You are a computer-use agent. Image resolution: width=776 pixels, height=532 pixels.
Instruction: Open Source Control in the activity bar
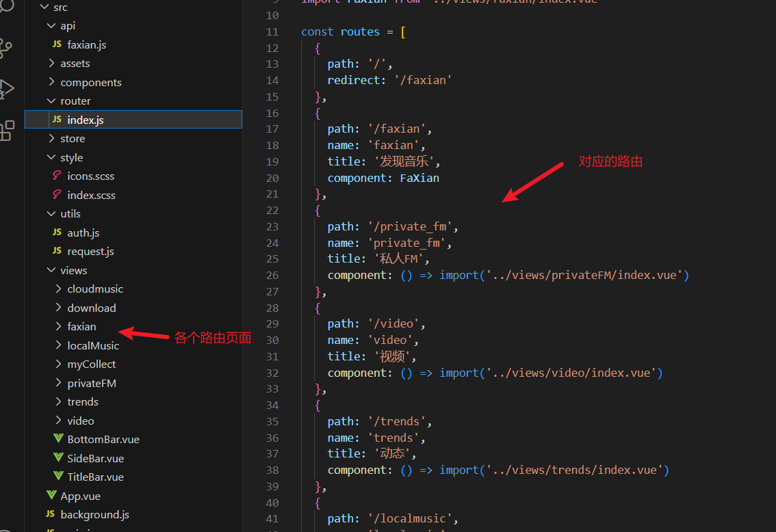[x=6, y=49]
